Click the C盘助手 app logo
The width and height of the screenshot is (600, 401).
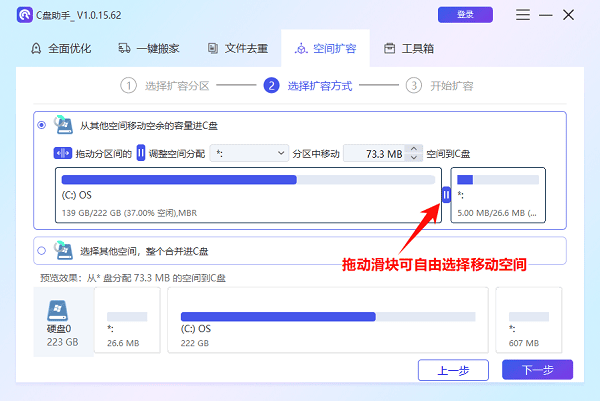click(21, 15)
